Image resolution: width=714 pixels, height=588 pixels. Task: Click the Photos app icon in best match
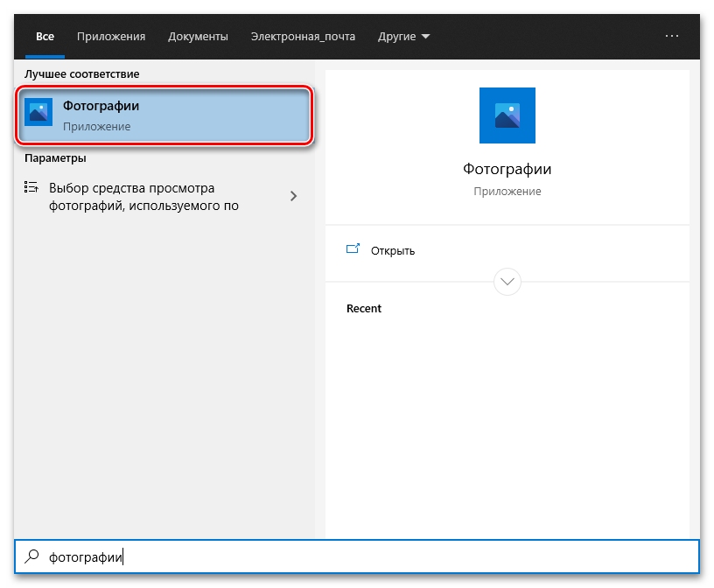pos(38,113)
